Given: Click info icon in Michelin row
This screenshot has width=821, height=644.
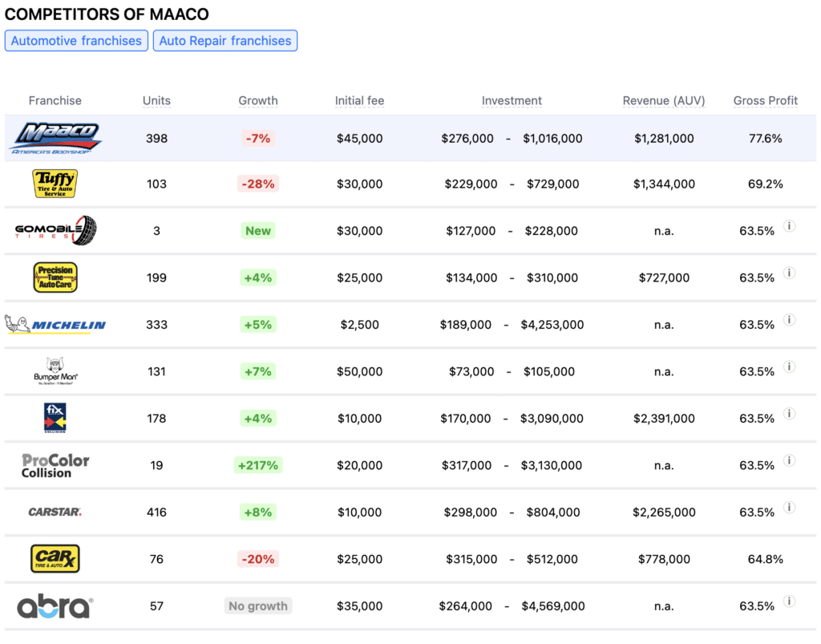Looking at the screenshot, I should pyautogui.click(x=789, y=320).
